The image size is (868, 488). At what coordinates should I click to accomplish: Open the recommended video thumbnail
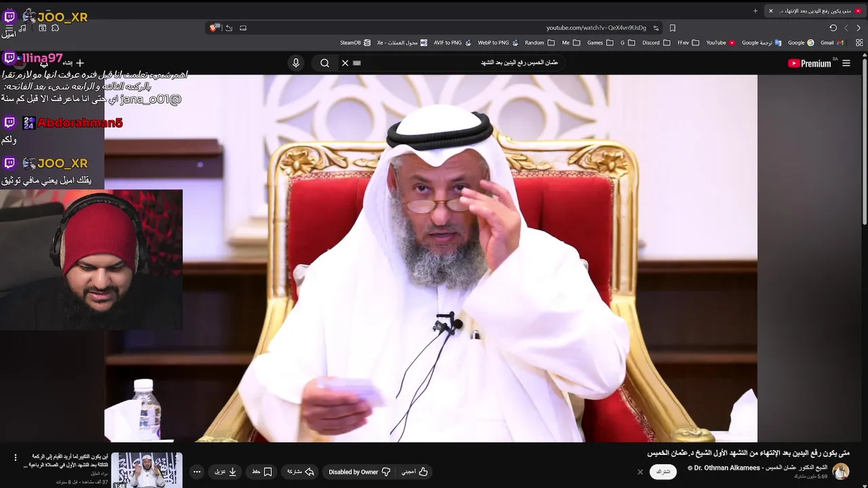click(147, 470)
